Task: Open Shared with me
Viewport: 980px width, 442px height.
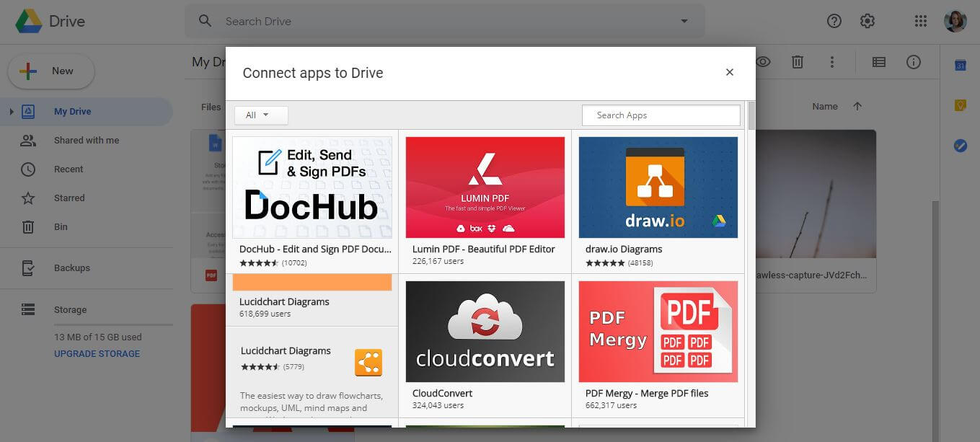Action: (87, 141)
